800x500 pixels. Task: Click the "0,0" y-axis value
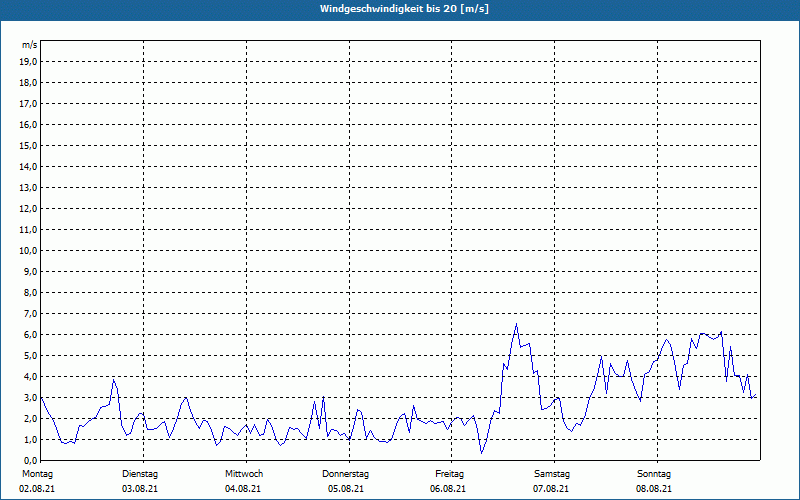click(x=31, y=461)
